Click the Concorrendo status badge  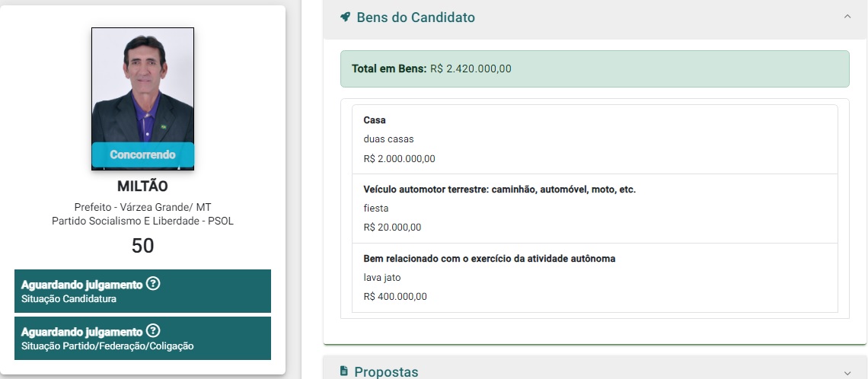coord(142,154)
